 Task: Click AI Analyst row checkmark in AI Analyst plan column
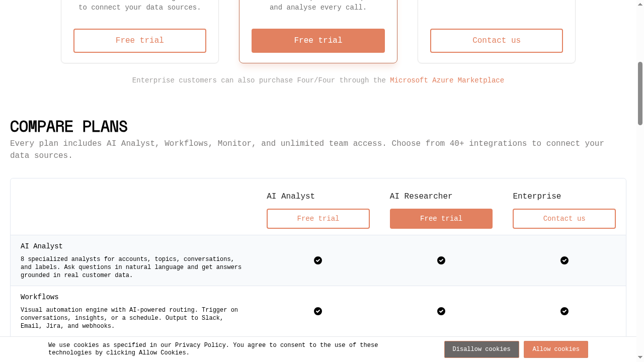click(x=318, y=260)
